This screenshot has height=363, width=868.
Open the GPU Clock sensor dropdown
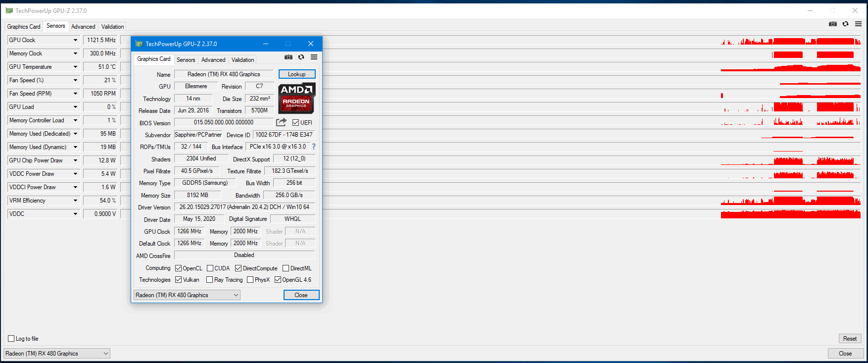click(75, 40)
